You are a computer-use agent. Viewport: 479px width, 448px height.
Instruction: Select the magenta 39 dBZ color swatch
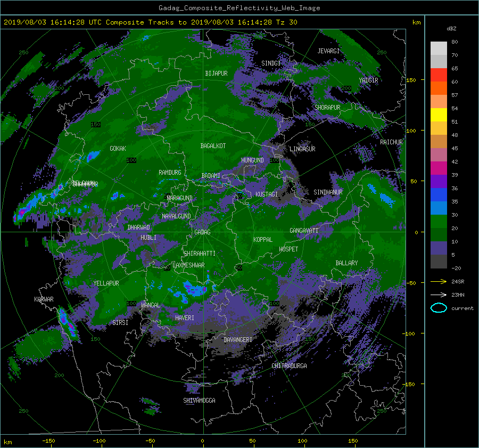coord(439,168)
